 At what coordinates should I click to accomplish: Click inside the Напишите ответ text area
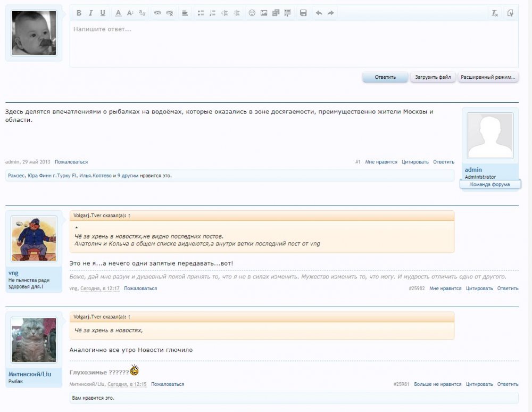coord(294,45)
